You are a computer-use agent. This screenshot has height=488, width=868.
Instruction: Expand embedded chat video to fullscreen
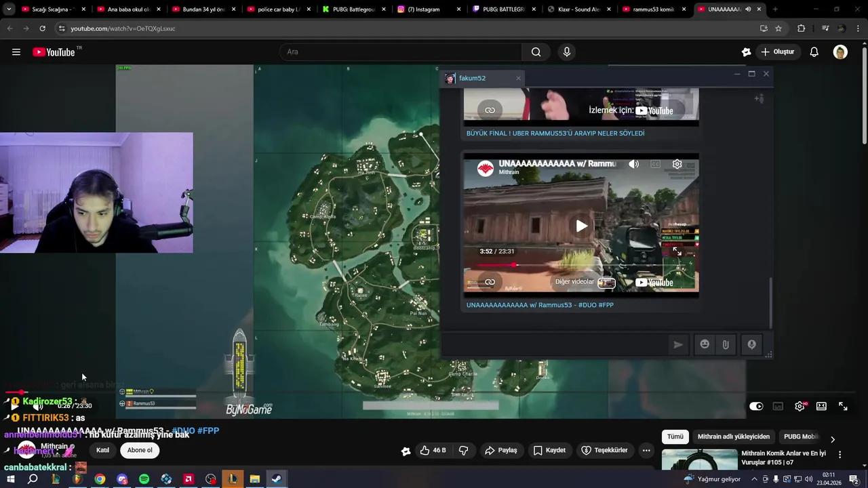(677, 251)
